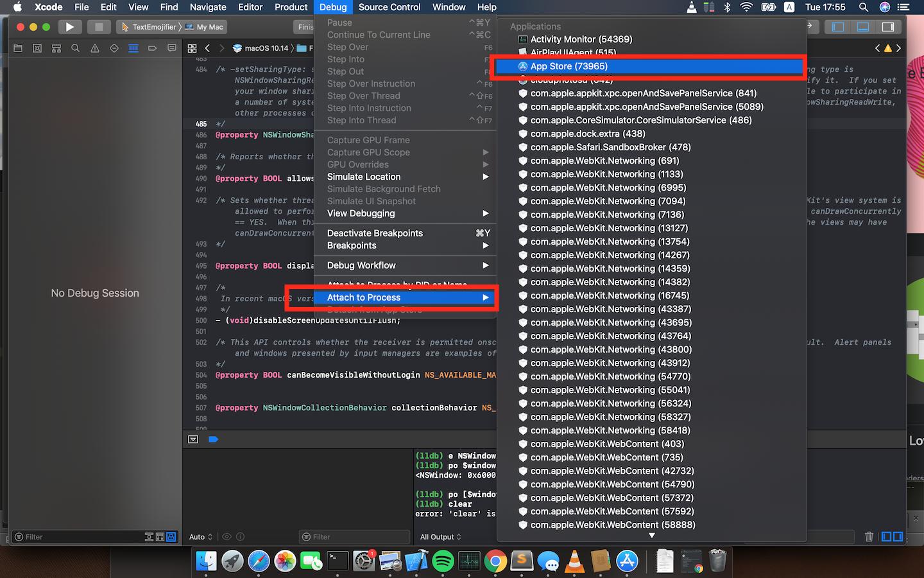Open the Project navigator folder icon
The height and width of the screenshot is (578, 924).
(17, 48)
